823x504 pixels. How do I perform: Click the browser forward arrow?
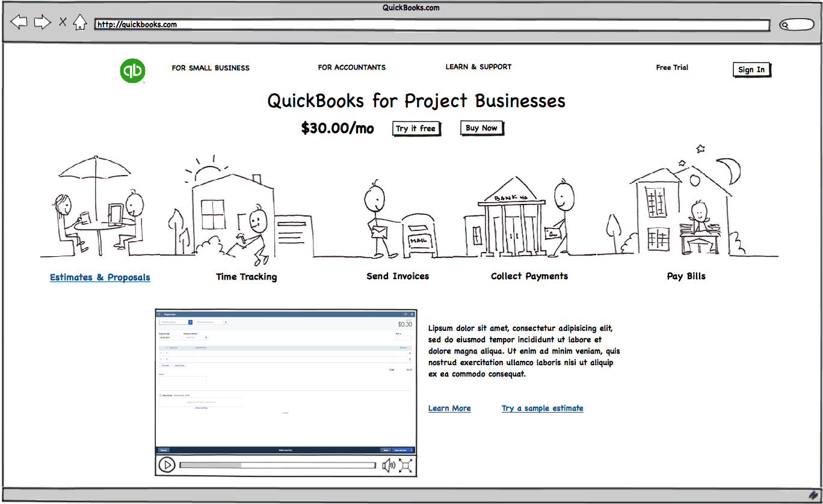coord(42,22)
